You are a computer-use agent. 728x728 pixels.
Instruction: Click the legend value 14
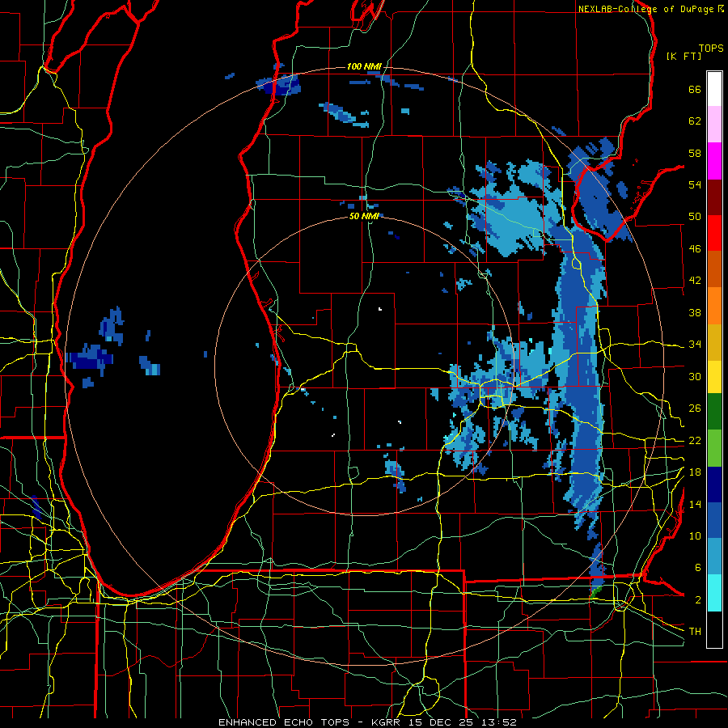coord(695,504)
